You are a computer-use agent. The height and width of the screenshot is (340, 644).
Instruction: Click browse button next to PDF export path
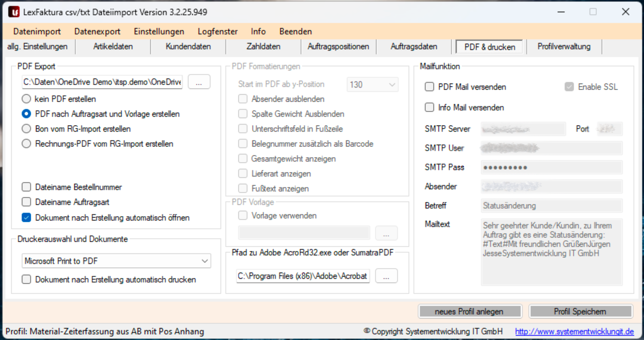199,82
